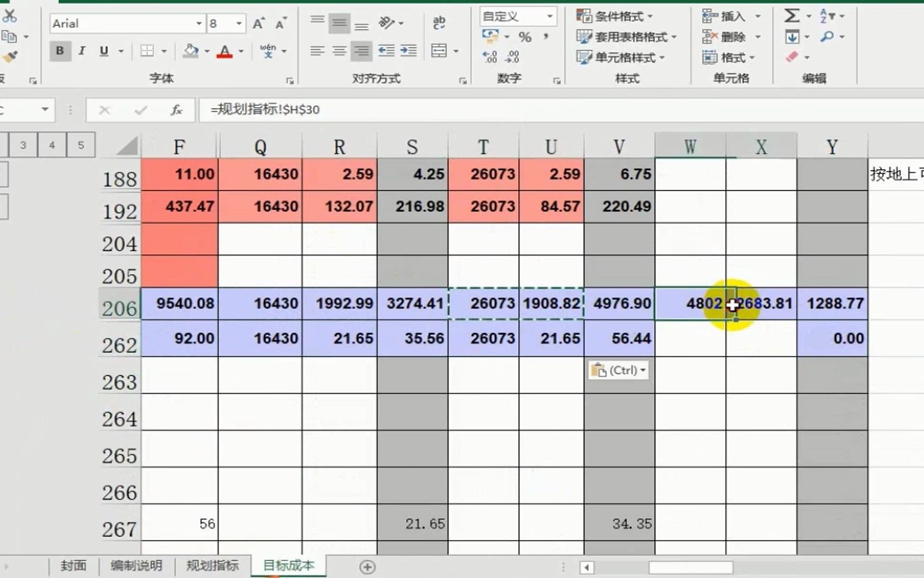The height and width of the screenshot is (578, 924).
Task: Click the Percent Style icon
Action: 525,37
